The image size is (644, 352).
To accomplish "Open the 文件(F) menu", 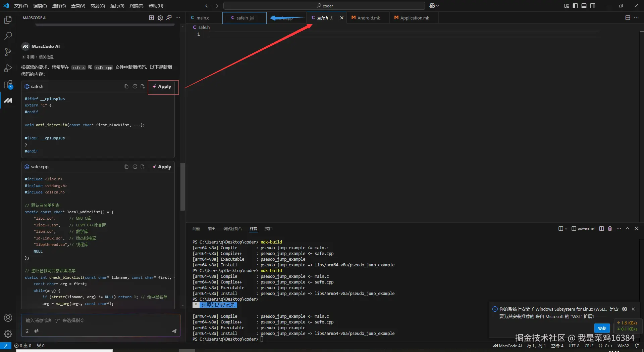I will point(21,6).
